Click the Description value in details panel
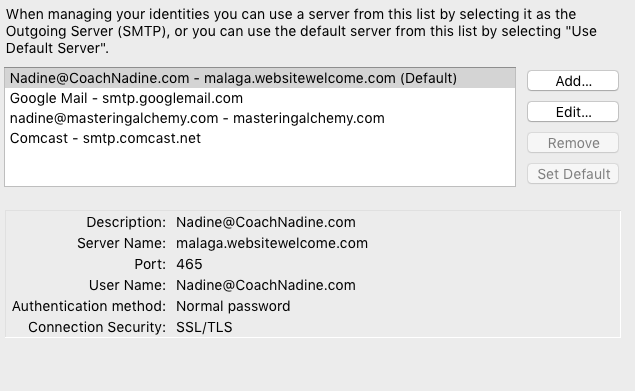Viewport: 635px width, 391px height. coord(266,222)
